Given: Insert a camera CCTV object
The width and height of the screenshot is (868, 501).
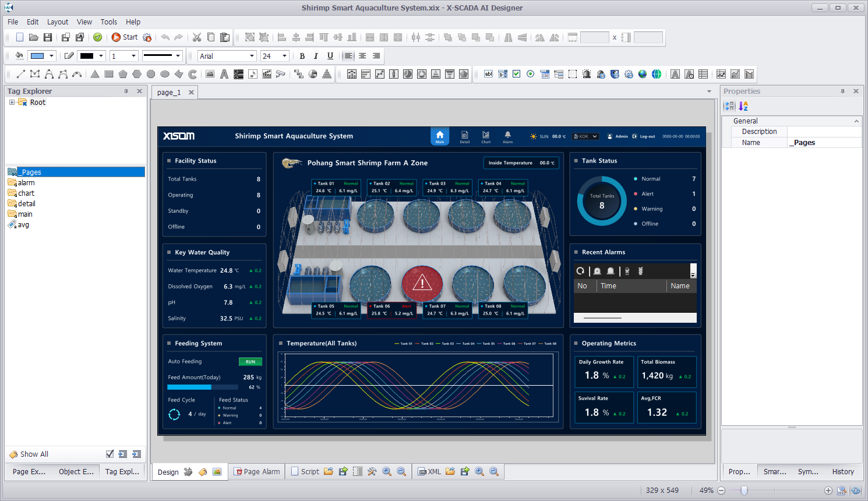Looking at the screenshot, I should (281, 74).
